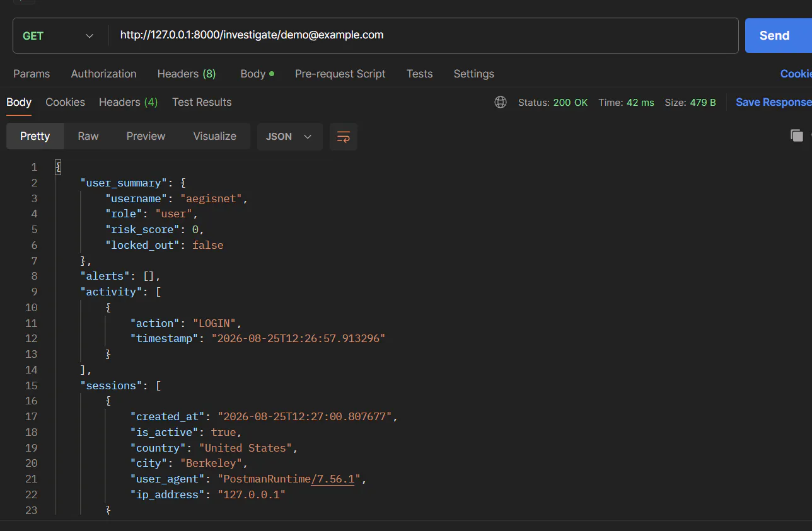This screenshot has width=812, height=531.
Task: Click the response size 479 B
Action: pyautogui.click(x=690, y=102)
